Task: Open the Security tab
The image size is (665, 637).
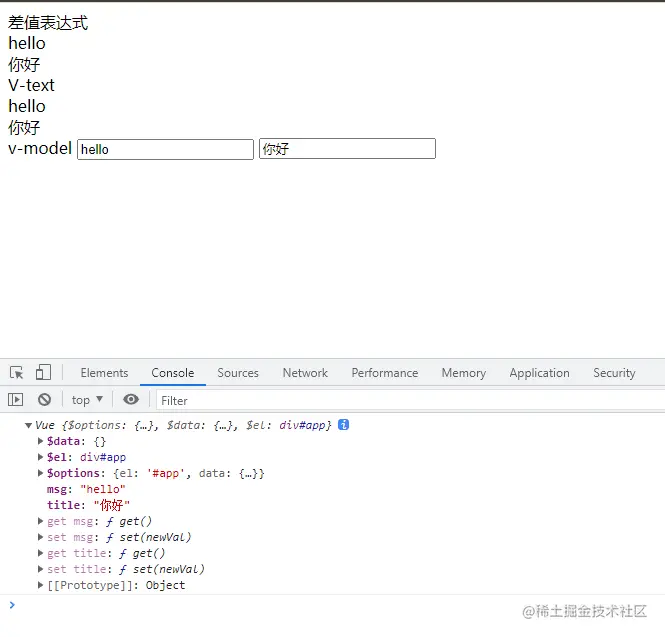Action: [x=614, y=373]
